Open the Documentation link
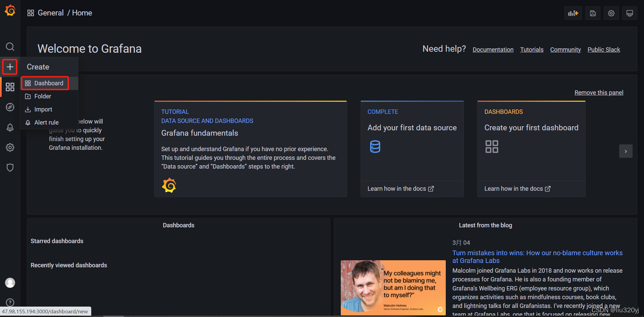The height and width of the screenshot is (317, 644). [493, 50]
